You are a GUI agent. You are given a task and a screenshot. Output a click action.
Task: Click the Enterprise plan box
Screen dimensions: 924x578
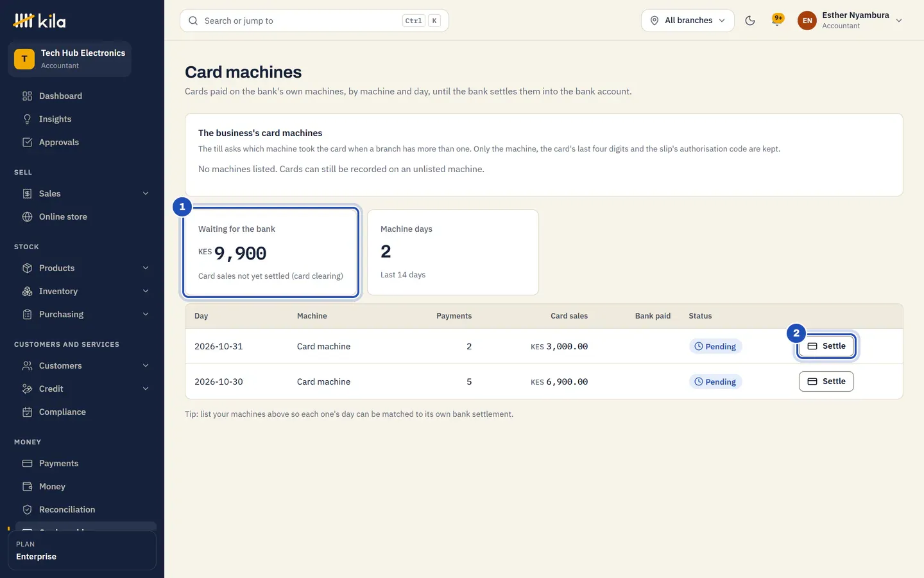[82, 550]
